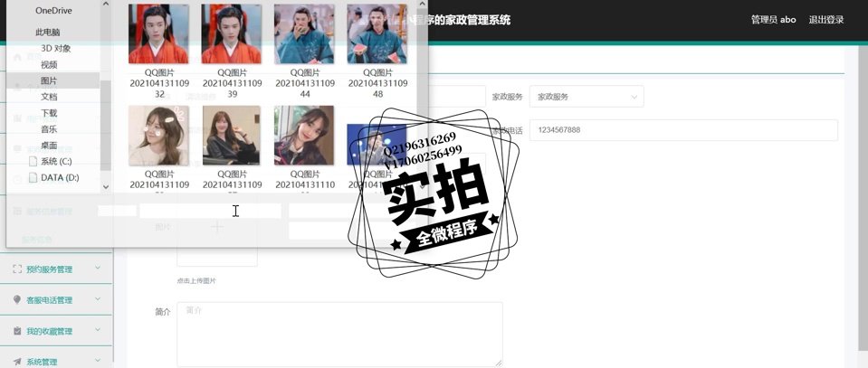Click into the 简介 text area
This screenshot has width=868, height=368.
point(339,335)
